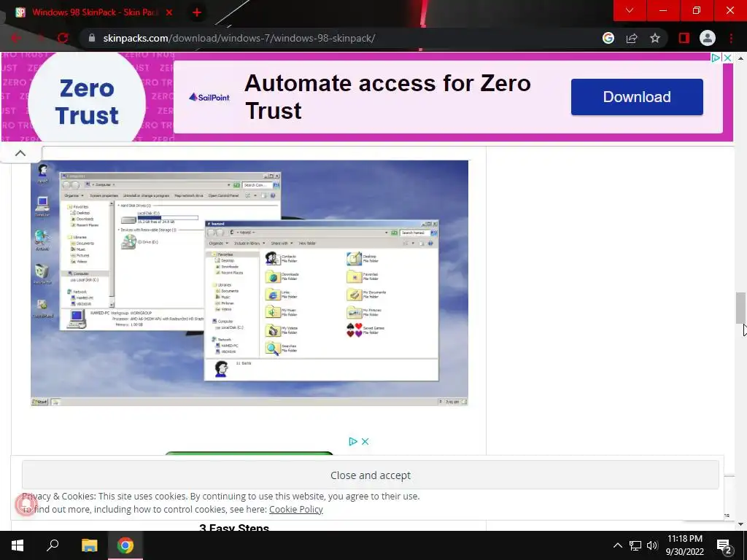The height and width of the screenshot is (560, 747).
Task: Bookmark this page with the star icon
Action: pos(655,38)
